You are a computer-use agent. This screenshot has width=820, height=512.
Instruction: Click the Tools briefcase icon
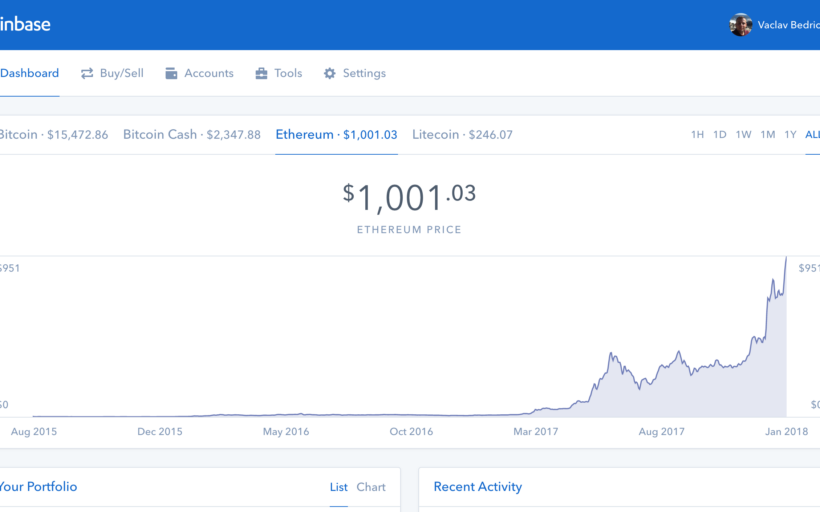coord(261,73)
